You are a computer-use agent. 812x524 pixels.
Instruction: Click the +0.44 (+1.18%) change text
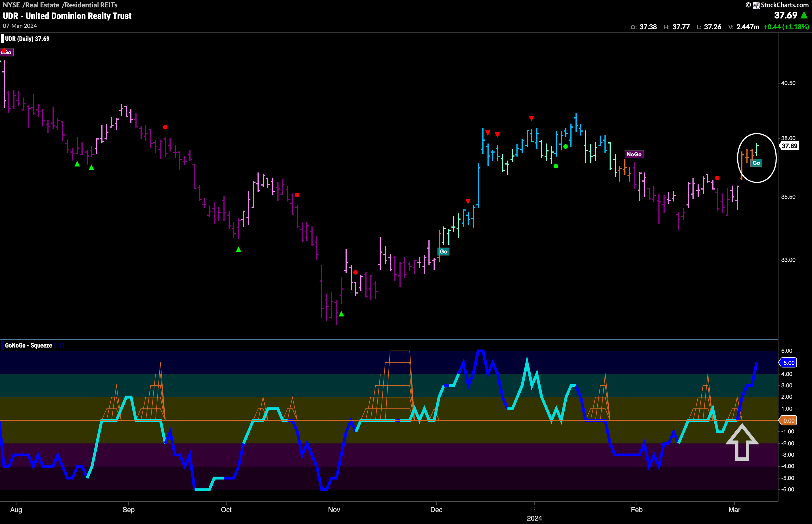(786, 27)
